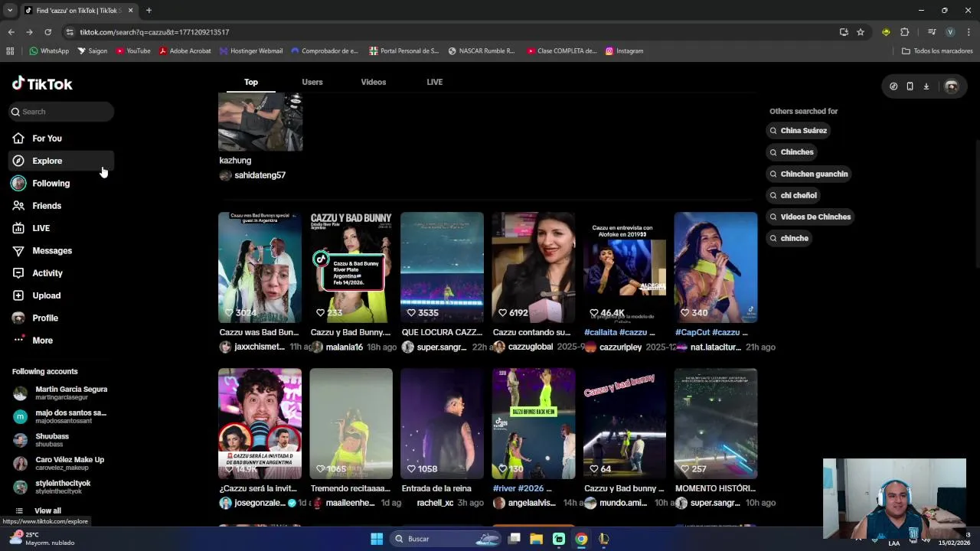Image resolution: width=980 pixels, height=551 pixels.
Task: Open Chrome from the taskbar
Action: [x=581, y=539]
